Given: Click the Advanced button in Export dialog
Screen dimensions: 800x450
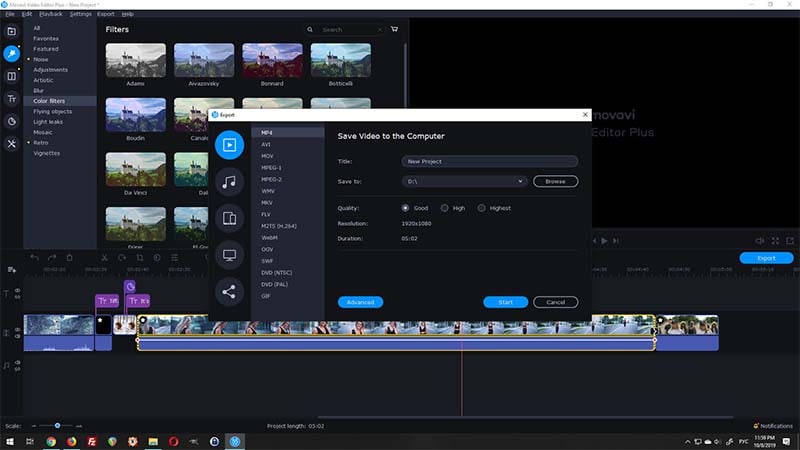Looking at the screenshot, I should pos(360,302).
